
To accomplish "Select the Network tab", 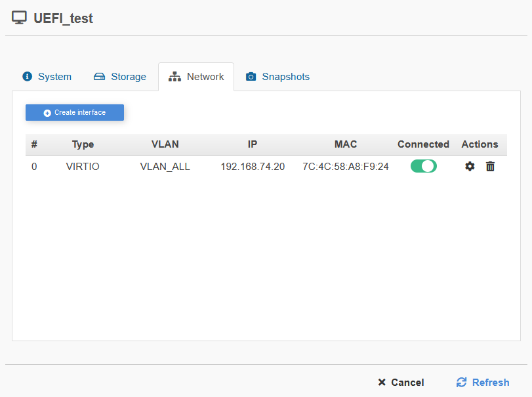I will pyautogui.click(x=196, y=77).
